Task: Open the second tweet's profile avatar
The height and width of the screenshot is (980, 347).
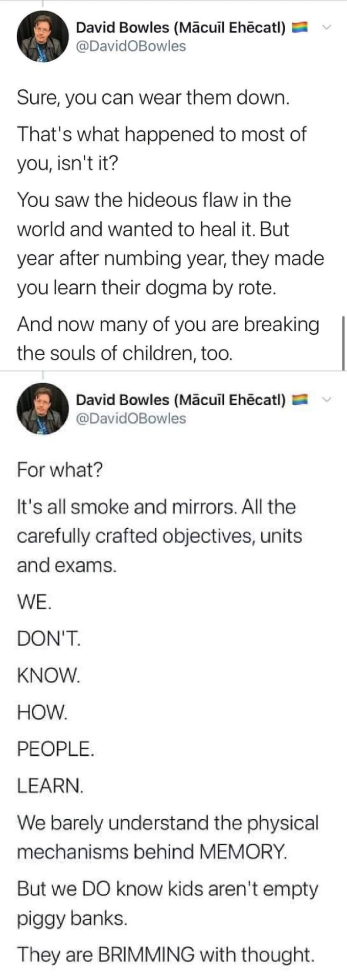Action: pos(42,408)
